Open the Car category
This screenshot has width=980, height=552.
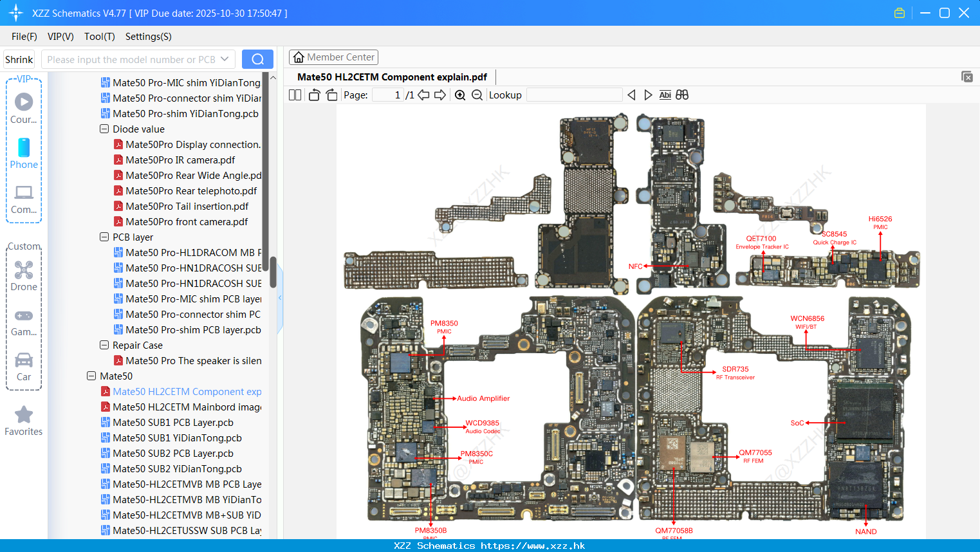[x=24, y=367]
